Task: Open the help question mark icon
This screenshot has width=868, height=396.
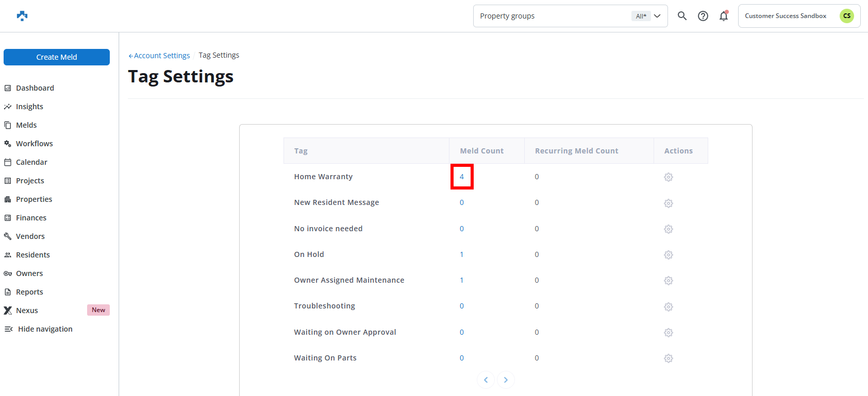Action: [x=703, y=16]
